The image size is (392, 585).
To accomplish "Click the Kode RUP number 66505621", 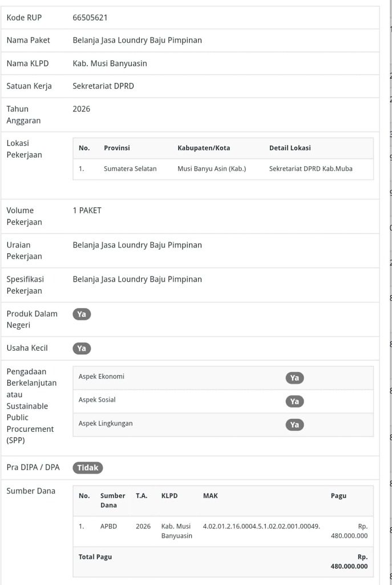I will click(90, 18).
